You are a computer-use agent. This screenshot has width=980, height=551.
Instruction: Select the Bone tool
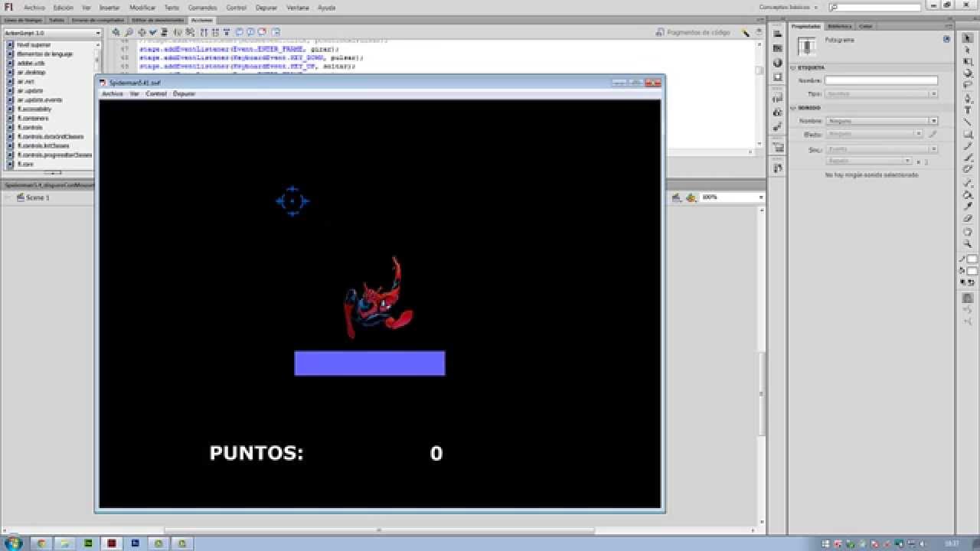(968, 184)
